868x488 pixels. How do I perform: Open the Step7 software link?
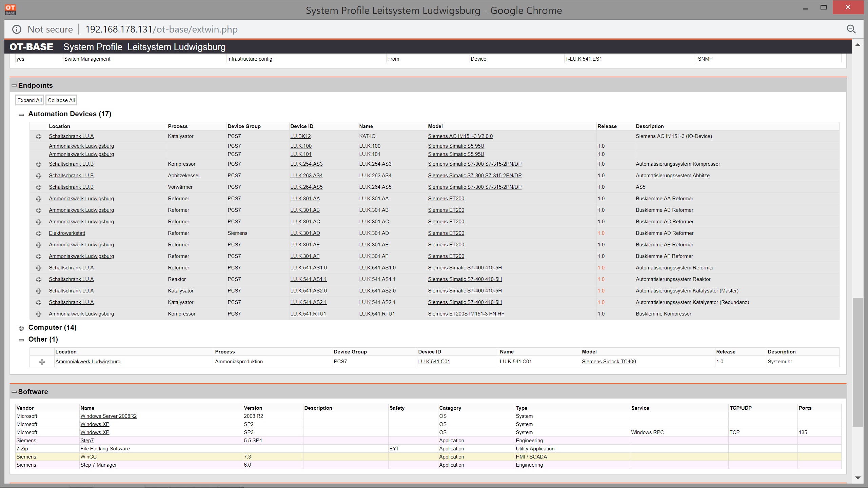[x=87, y=441]
